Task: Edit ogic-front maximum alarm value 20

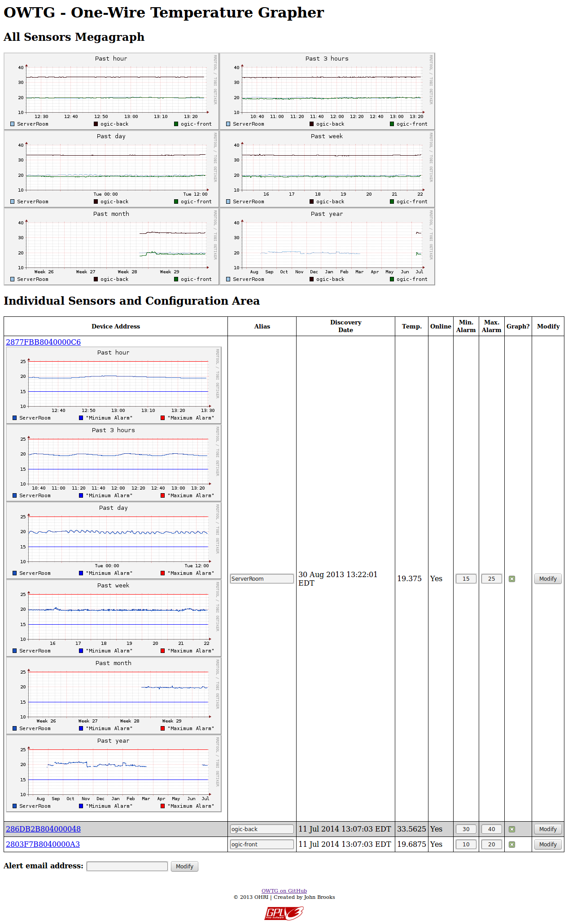Action: [492, 845]
